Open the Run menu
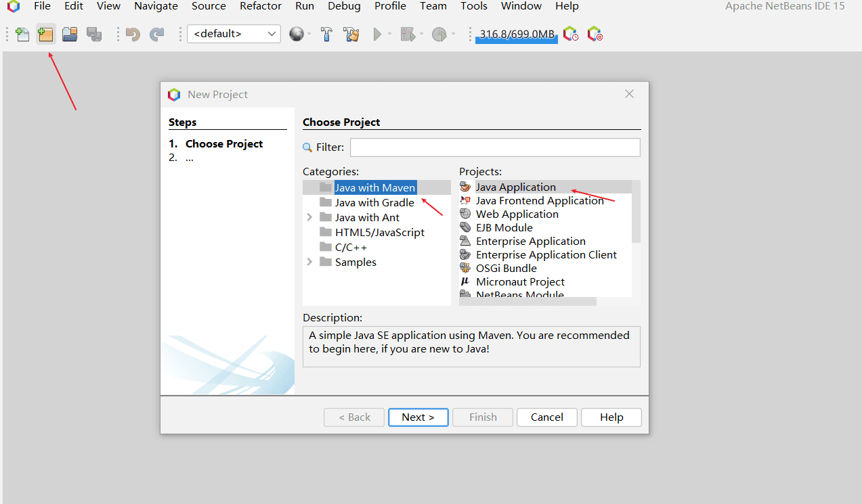Viewport: 862px width, 504px height. (305, 6)
